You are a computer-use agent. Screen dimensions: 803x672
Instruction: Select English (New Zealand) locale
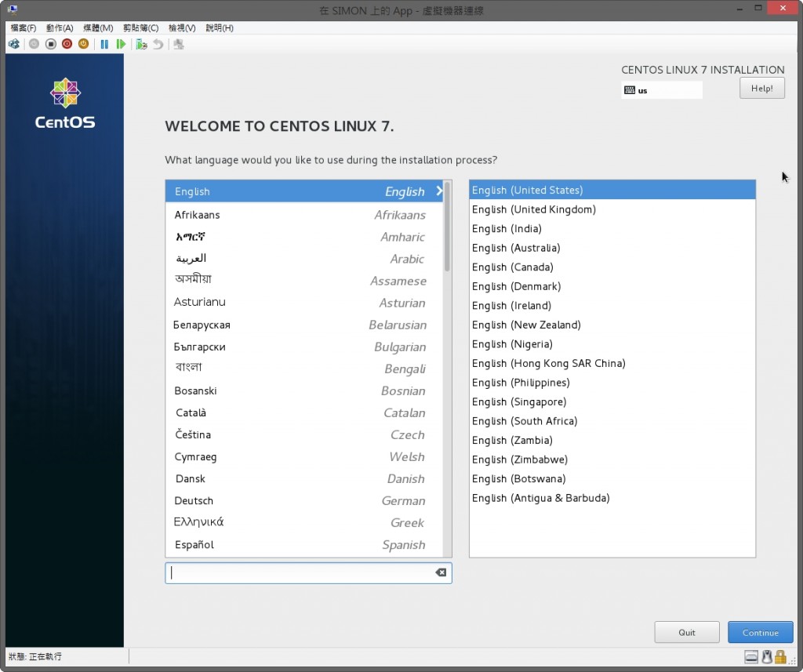612,325
